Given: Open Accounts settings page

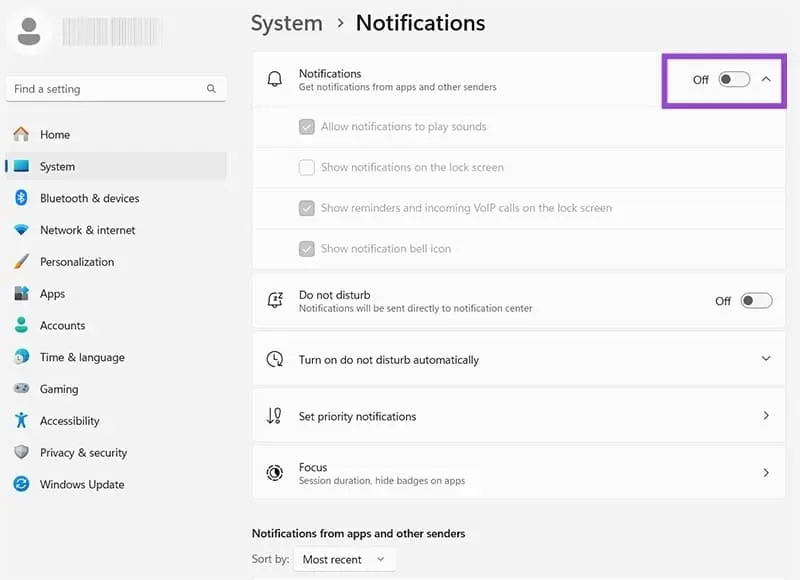Looking at the screenshot, I should click(x=116, y=325).
